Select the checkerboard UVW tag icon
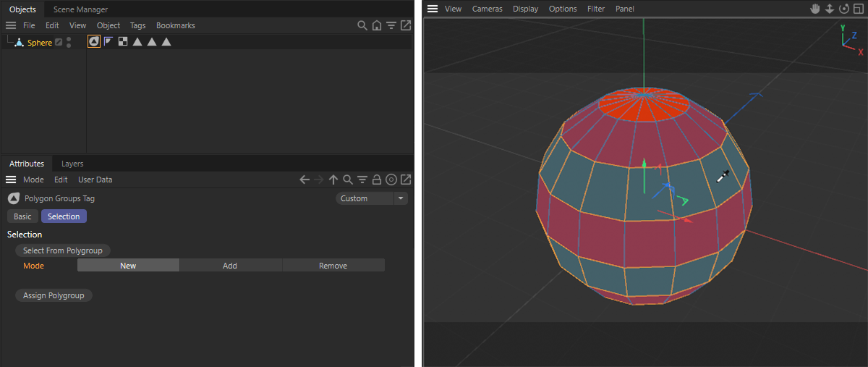Viewport: 868px width, 367px height. (123, 42)
